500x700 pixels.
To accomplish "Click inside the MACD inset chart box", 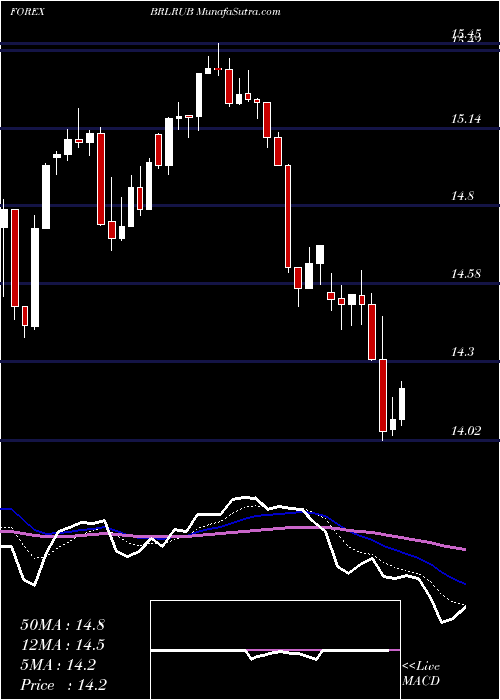I will coord(275,650).
